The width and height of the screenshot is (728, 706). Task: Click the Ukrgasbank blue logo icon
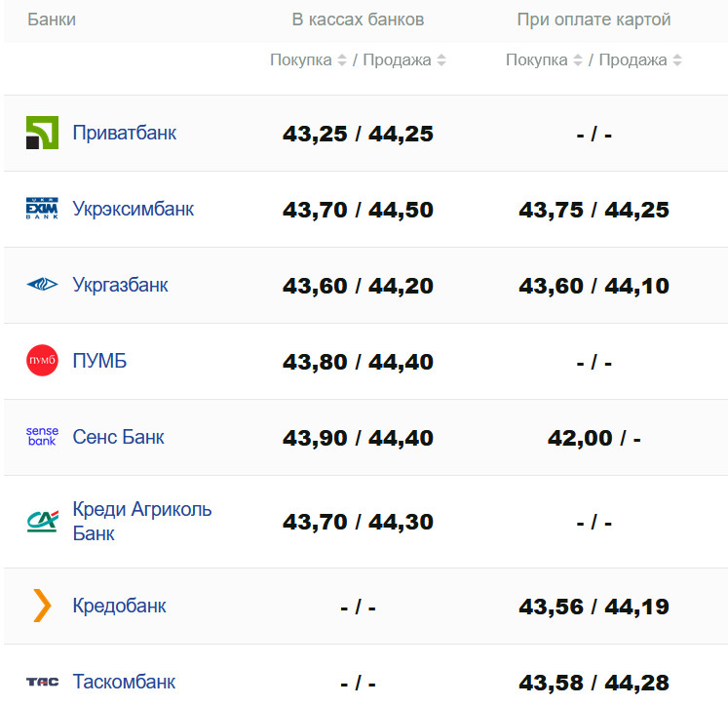[x=42, y=285]
